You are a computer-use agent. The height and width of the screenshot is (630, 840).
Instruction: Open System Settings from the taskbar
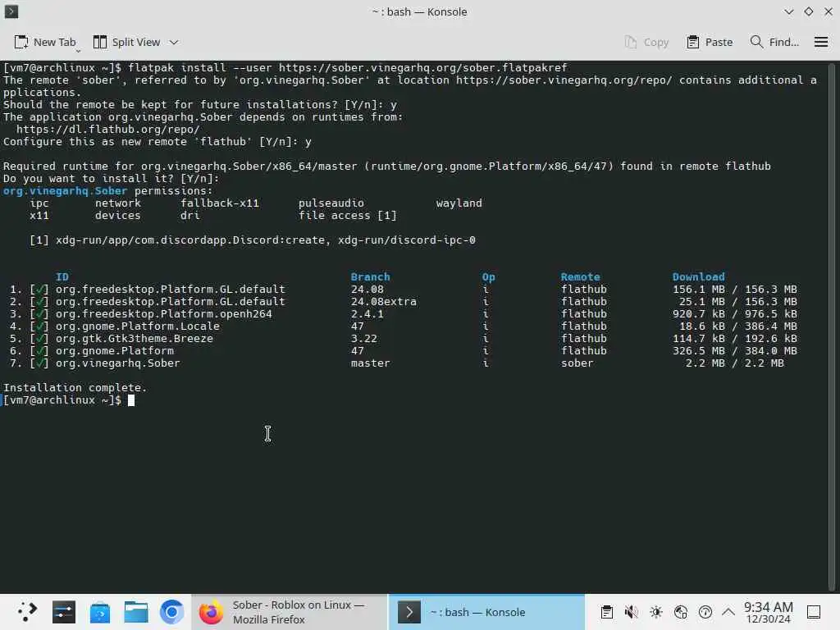(64, 612)
